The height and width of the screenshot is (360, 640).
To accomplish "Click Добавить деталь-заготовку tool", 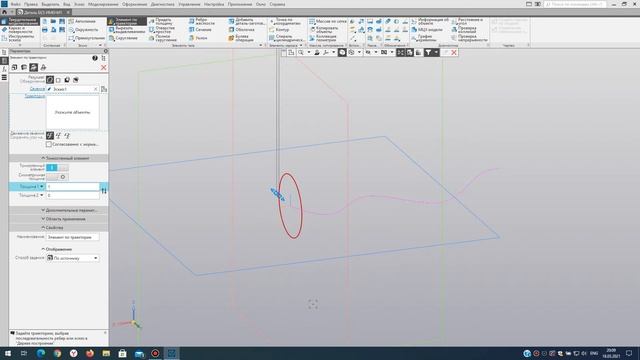I will [x=247, y=21].
